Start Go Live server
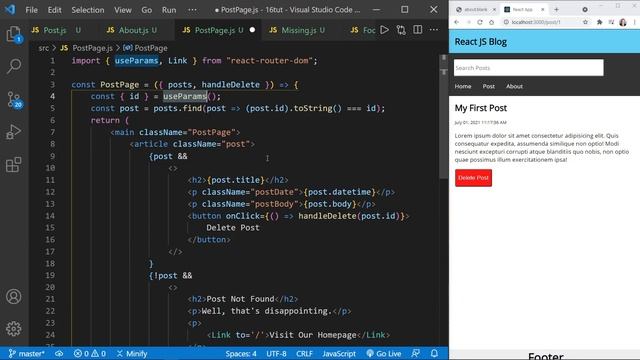 pyautogui.click(x=384, y=353)
